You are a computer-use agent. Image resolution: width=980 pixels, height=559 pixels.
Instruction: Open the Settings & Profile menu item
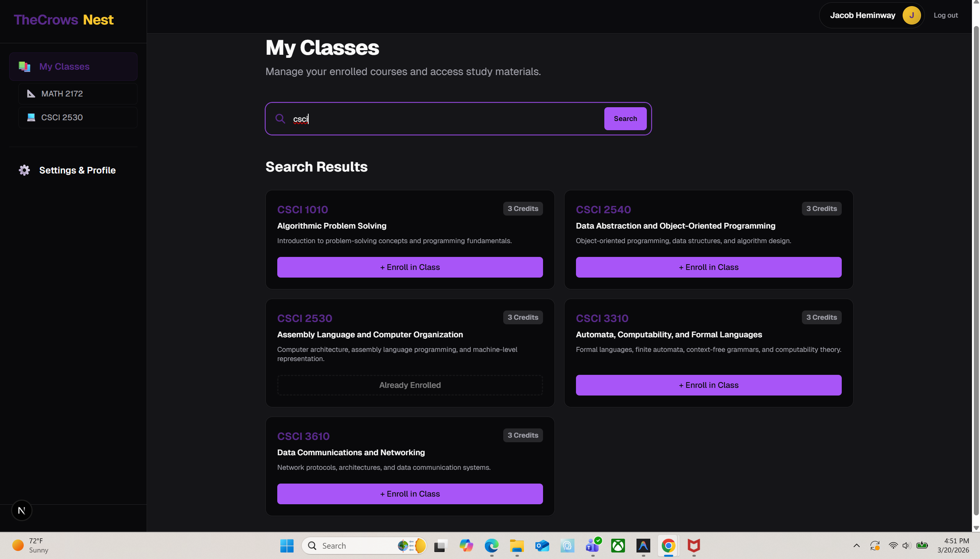(77, 170)
